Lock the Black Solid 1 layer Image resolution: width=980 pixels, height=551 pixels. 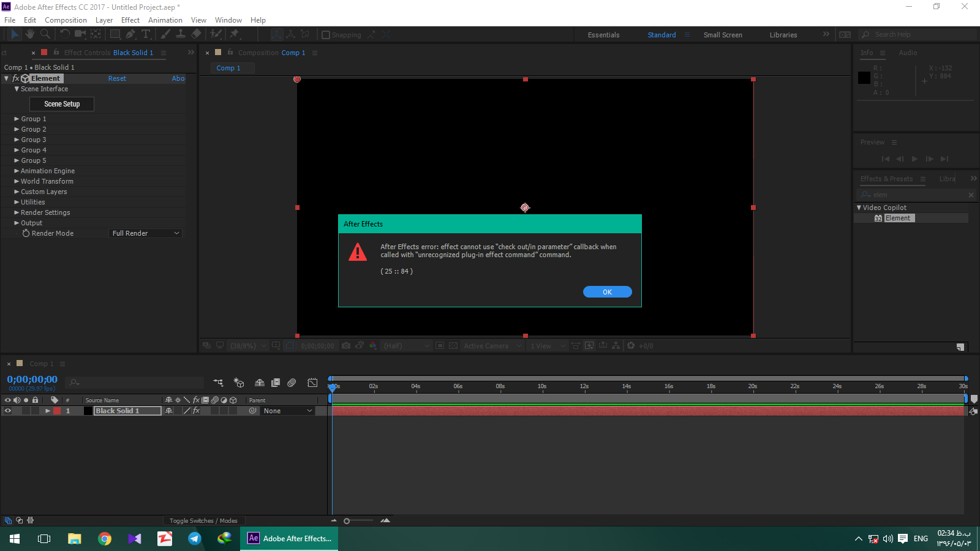pyautogui.click(x=36, y=411)
